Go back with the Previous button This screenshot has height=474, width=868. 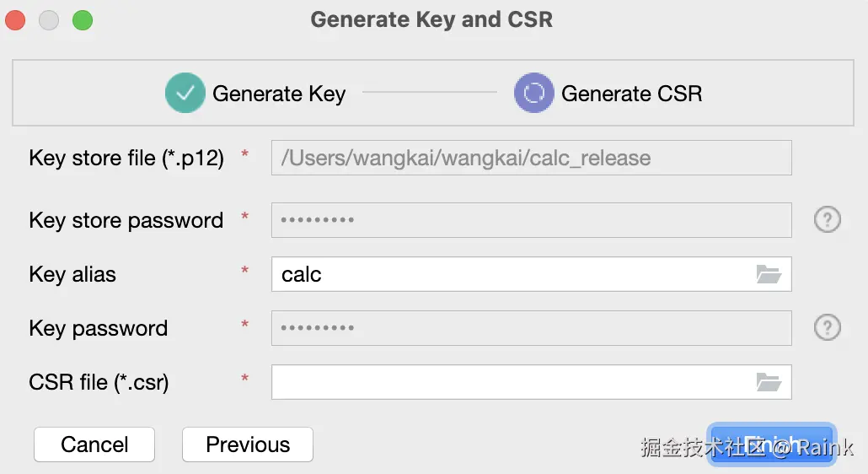(x=248, y=444)
